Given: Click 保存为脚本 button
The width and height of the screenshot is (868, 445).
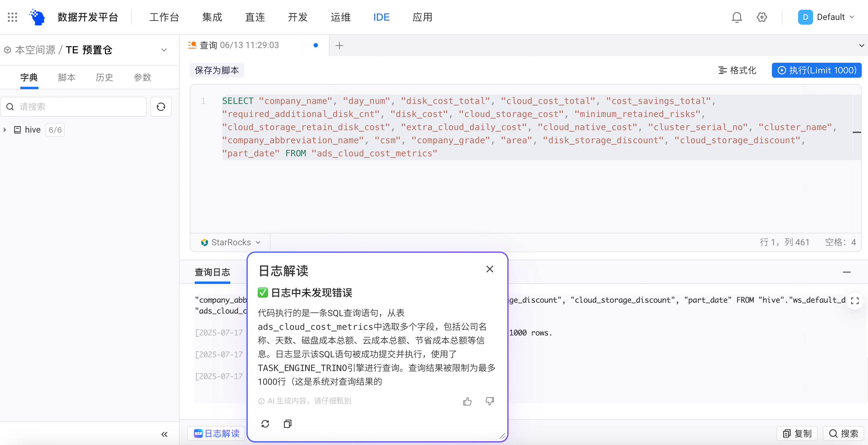Looking at the screenshot, I should pos(217,71).
